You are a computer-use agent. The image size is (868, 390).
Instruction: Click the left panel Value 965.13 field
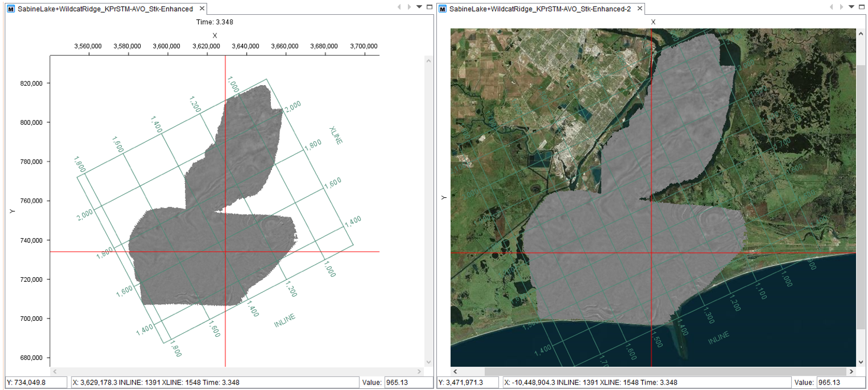point(409,382)
